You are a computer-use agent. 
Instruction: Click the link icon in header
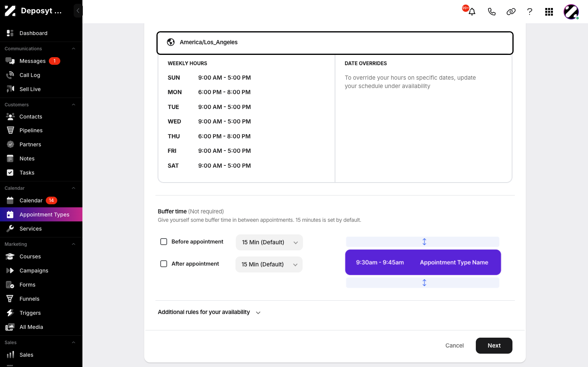(x=511, y=12)
